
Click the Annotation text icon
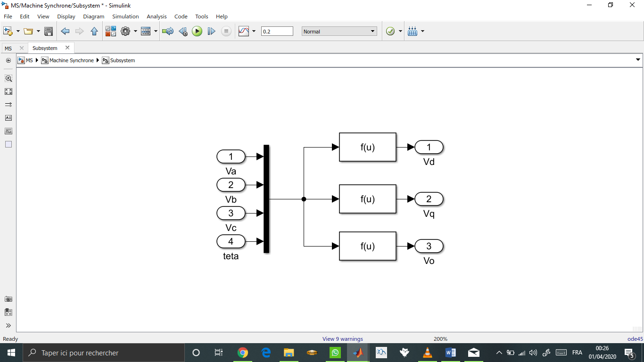pyautogui.click(x=8, y=118)
